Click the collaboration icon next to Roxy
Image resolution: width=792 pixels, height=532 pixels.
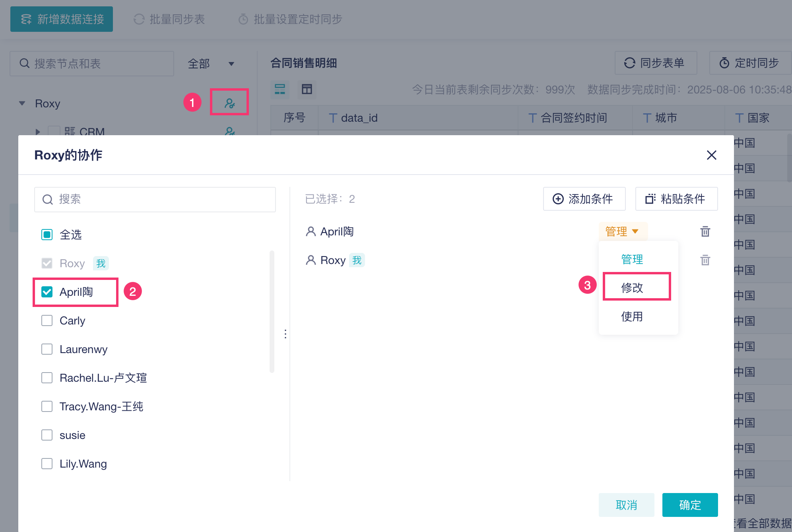pyautogui.click(x=229, y=103)
